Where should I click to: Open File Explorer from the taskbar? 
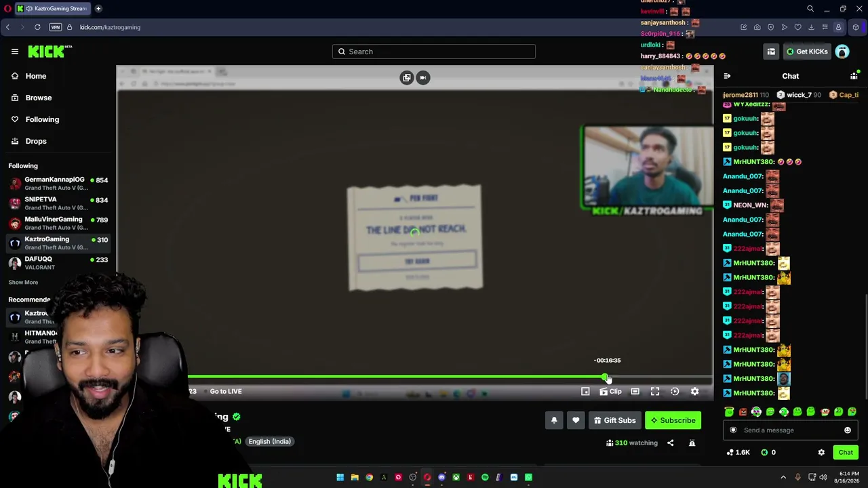pos(355,477)
